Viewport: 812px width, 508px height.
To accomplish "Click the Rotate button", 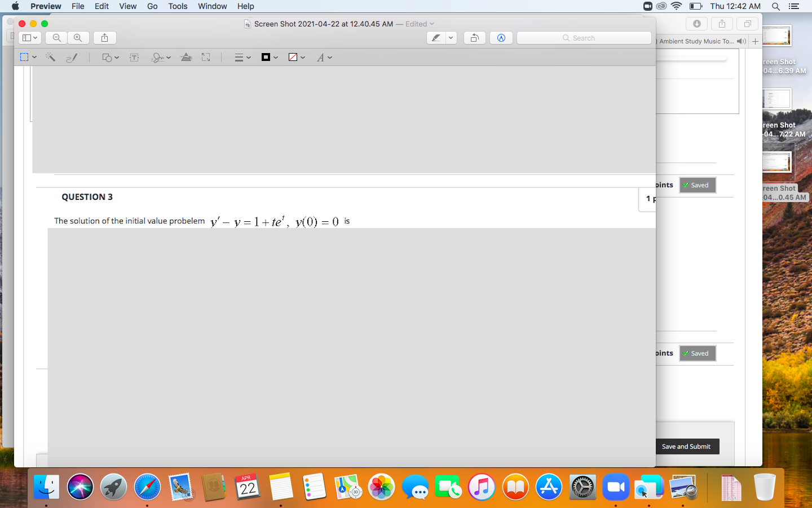I will 474,38.
